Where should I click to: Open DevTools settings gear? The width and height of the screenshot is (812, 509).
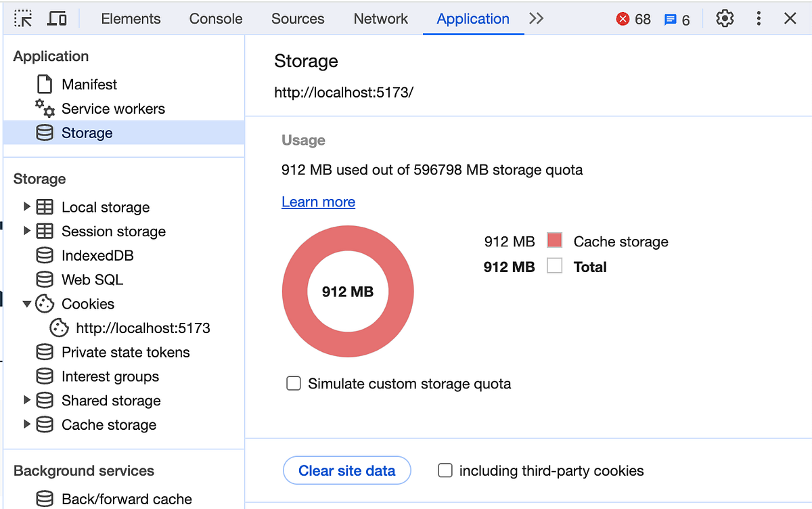coord(724,18)
